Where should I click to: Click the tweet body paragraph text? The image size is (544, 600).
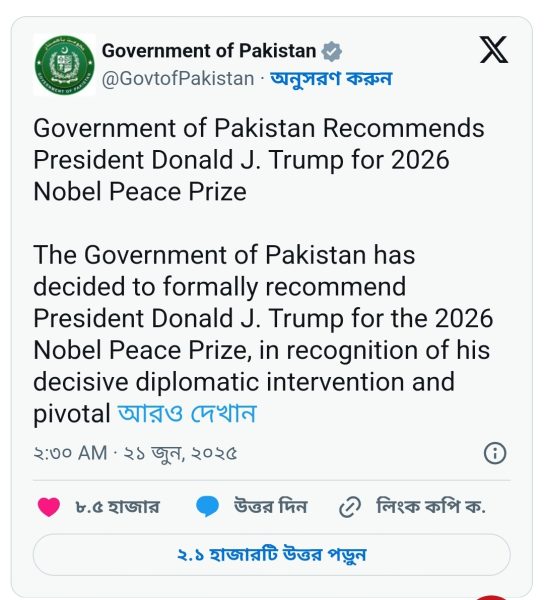(263, 334)
